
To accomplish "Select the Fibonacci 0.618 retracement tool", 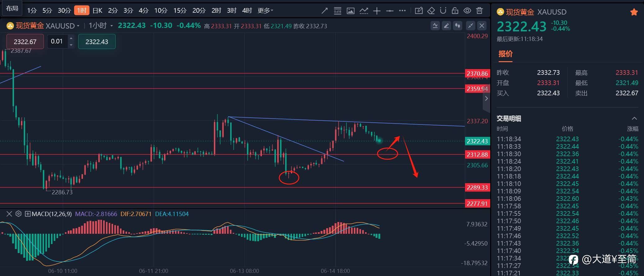I will 337,11.
